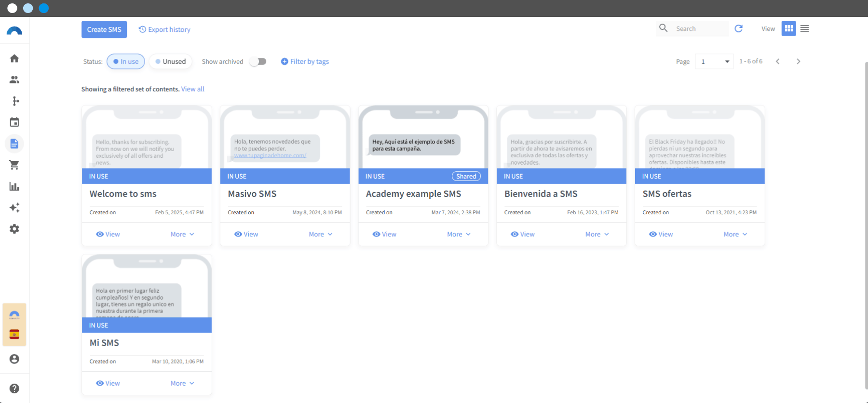Open the AI sparkle icon in sidebar

[x=14, y=208]
